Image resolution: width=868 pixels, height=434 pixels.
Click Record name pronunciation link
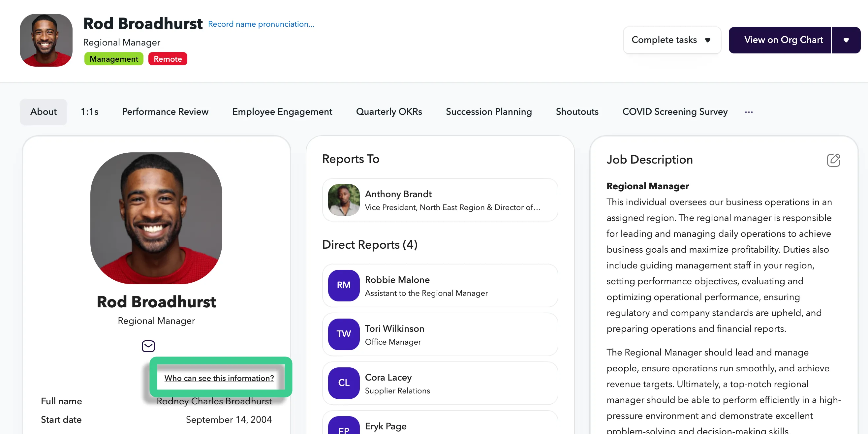point(261,24)
